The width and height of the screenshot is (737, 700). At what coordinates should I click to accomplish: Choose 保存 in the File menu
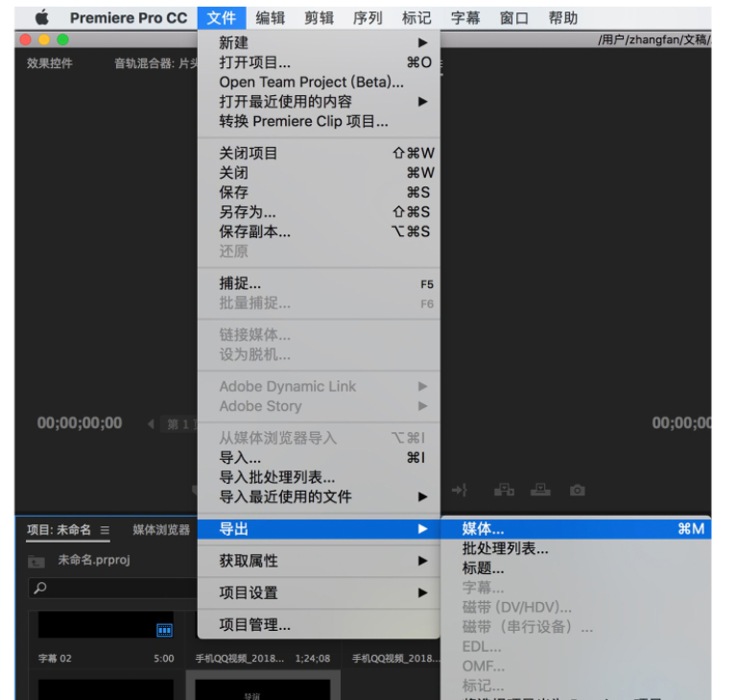click(x=233, y=192)
